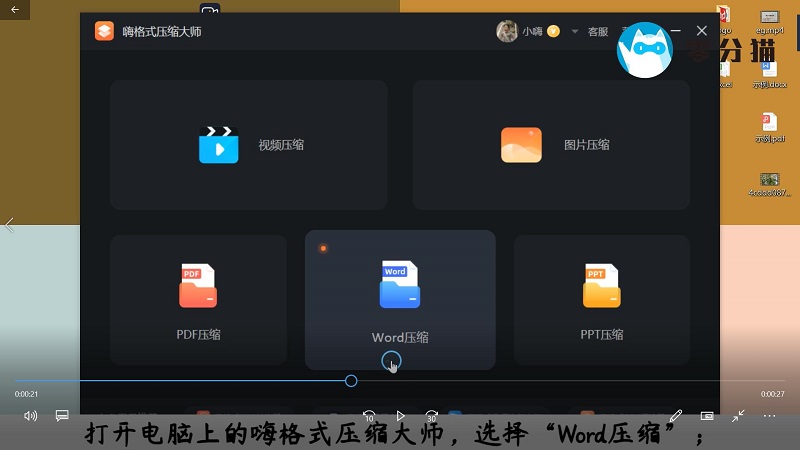The height and width of the screenshot is (450, 800).
Task: Click the blue Word file icon
Action: (399, 284)
